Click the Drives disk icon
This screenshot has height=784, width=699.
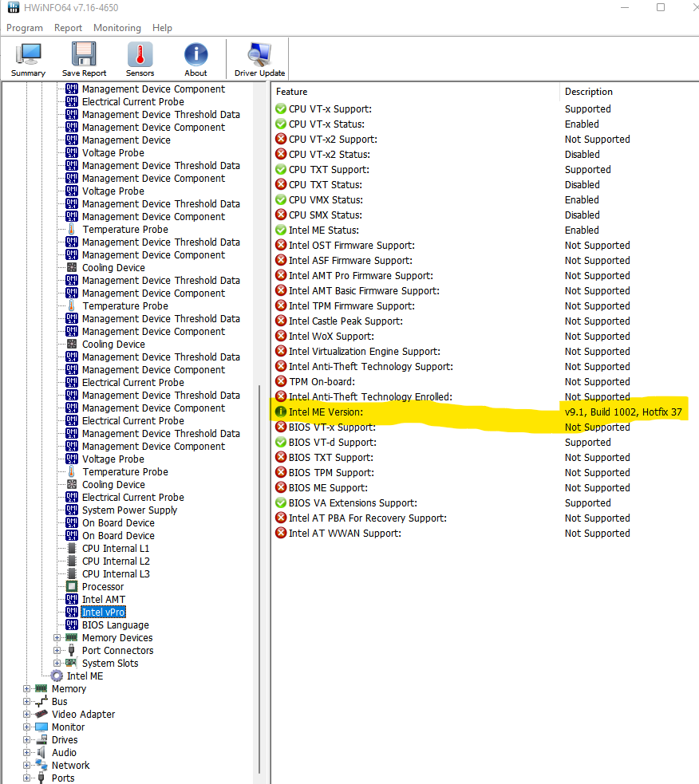point(41,739)
